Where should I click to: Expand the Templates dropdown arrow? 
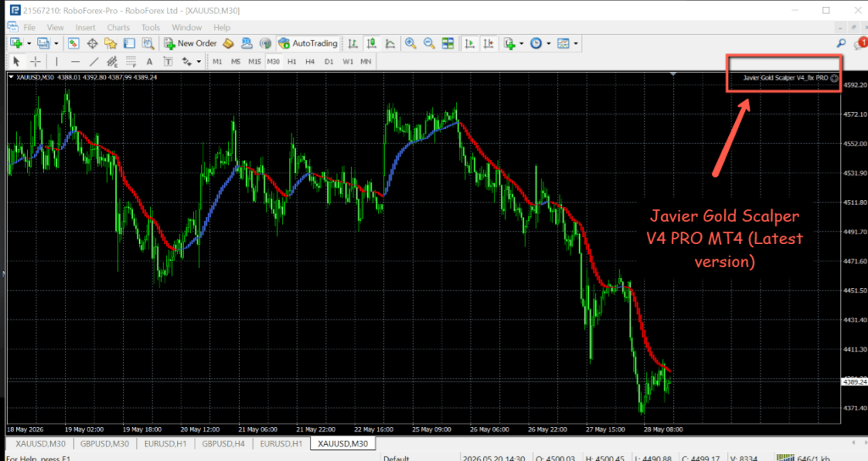[x=576, y=43]
